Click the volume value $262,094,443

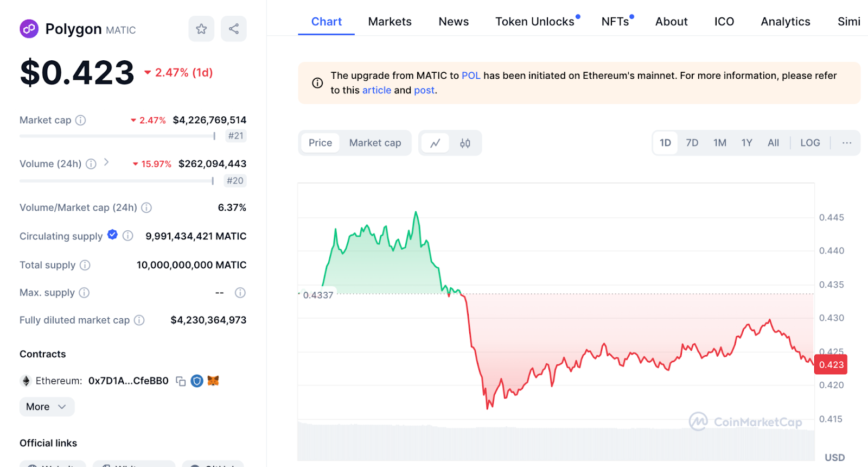(x=212, y=164)
